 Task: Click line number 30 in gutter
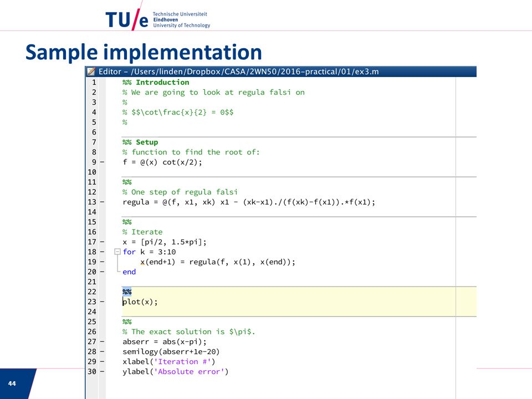coord(92,371)
